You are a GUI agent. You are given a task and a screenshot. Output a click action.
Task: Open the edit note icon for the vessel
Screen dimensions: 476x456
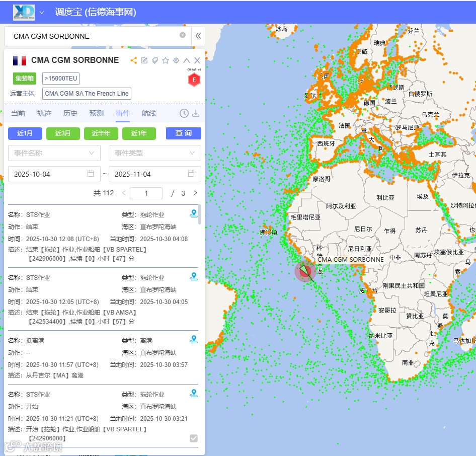[x=144, y=60]
